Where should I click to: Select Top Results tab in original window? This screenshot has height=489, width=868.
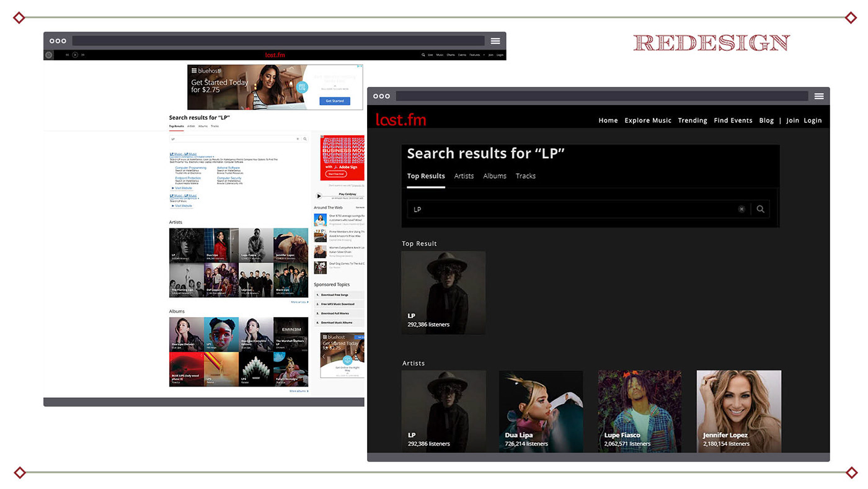point(176,126)
